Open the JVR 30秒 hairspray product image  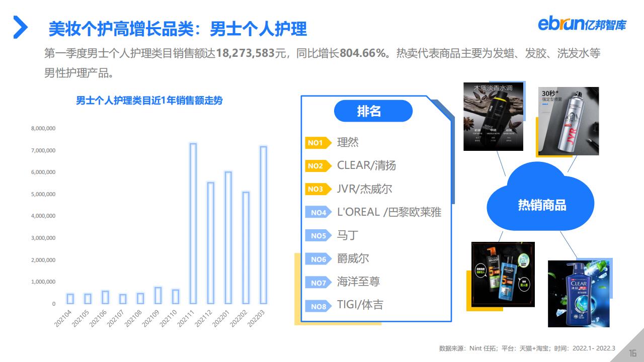pyautogui.click(x=569, y=121)
